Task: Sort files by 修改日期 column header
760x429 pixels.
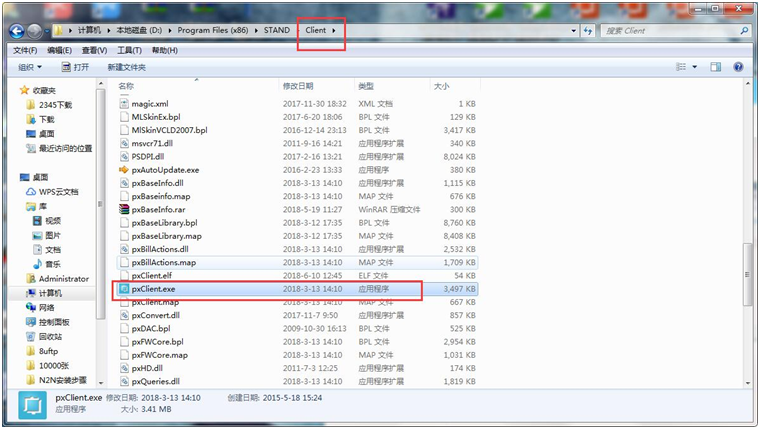Action: coord(298,87)
